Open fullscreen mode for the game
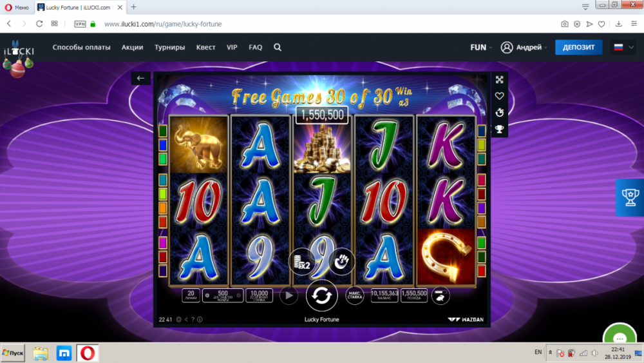Image resolution: width=644 pixels, height=363 pixels. 500,80
